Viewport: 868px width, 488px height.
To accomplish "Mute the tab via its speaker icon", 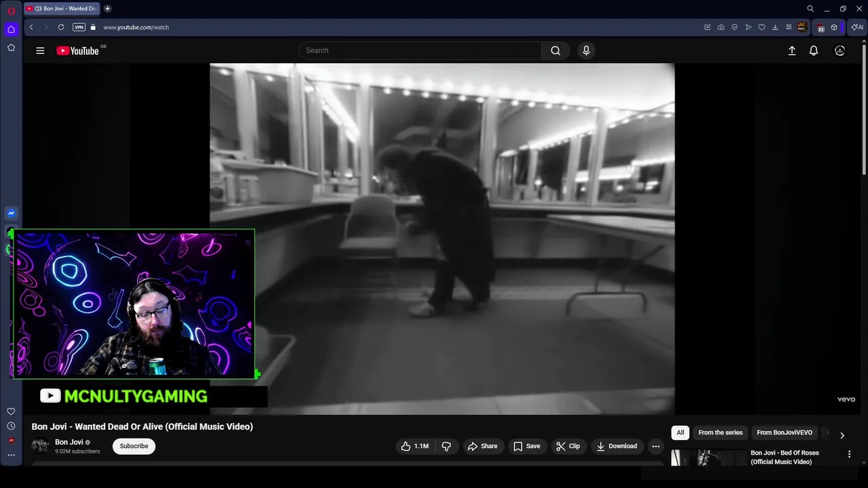I will 38,9.
